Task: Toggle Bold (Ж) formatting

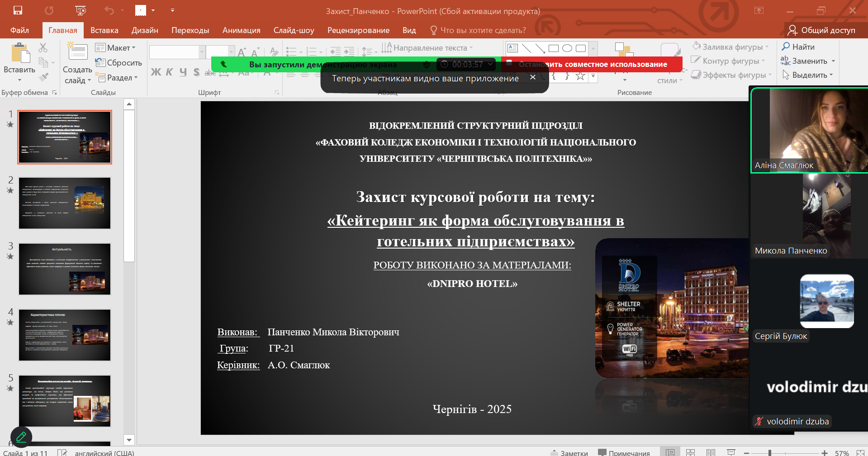Action: (x=156, y=72)
